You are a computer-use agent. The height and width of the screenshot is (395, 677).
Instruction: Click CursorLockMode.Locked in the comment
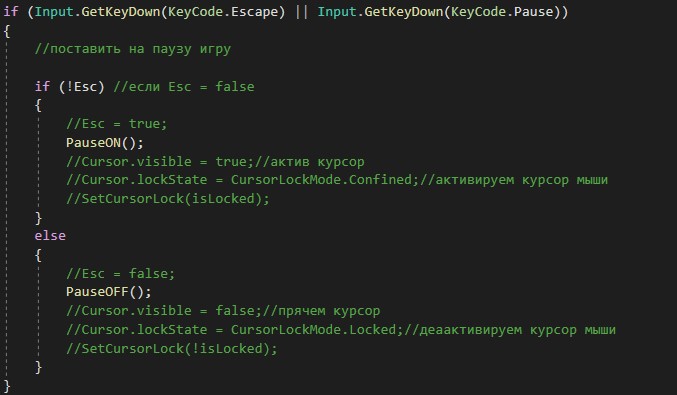click(x=313, y=329)
